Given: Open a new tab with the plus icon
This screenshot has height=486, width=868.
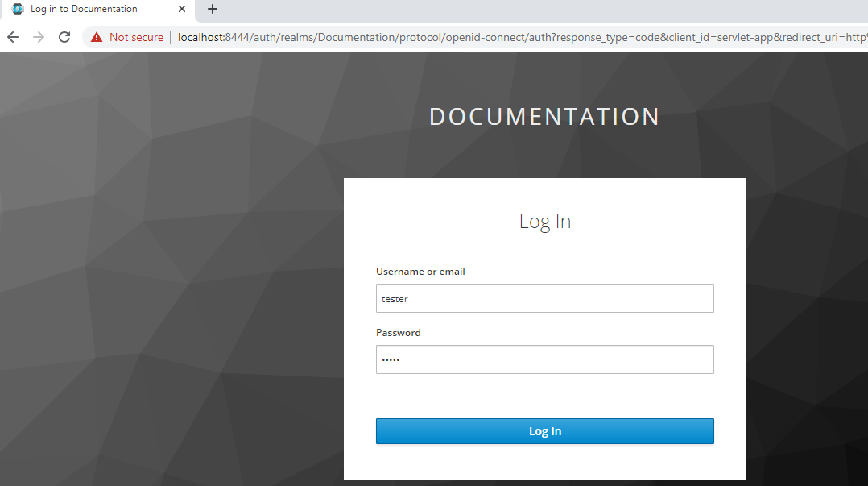Looking at the screenshot, I should click(212, 10).
